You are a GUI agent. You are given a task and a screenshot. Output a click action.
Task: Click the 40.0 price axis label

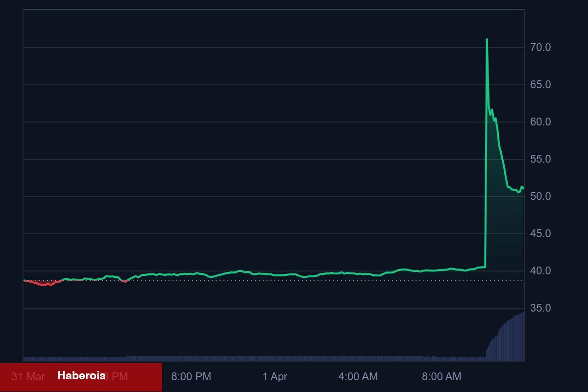(x=540, y=271)
